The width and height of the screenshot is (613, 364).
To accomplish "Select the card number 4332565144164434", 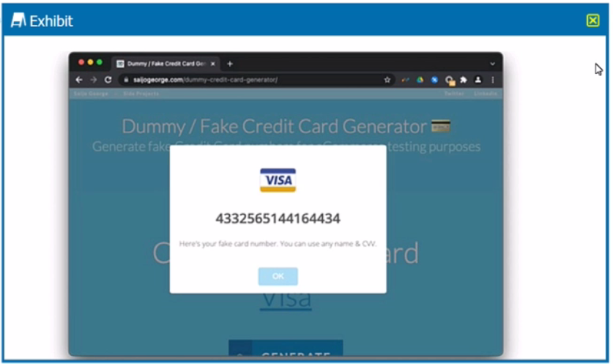I will pos(278,218).
